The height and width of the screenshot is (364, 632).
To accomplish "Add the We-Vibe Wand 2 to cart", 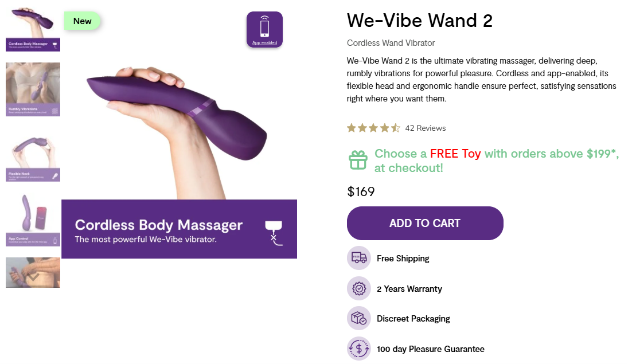I will (425, 223).
